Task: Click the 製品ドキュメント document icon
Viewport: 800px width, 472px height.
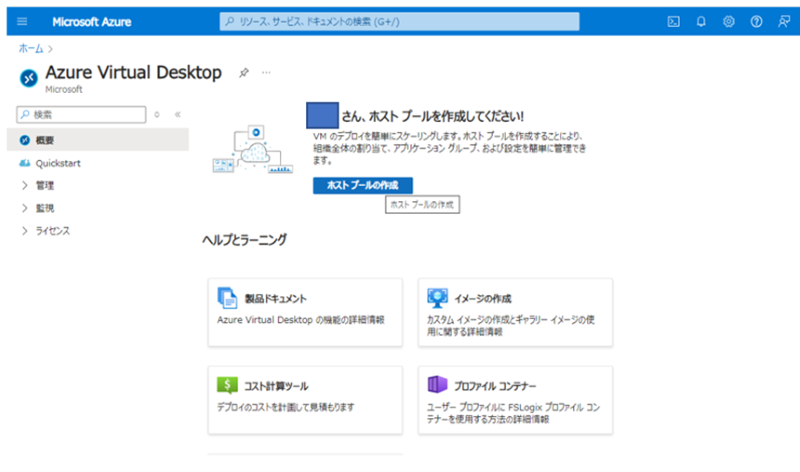Action: coord(227,297)
